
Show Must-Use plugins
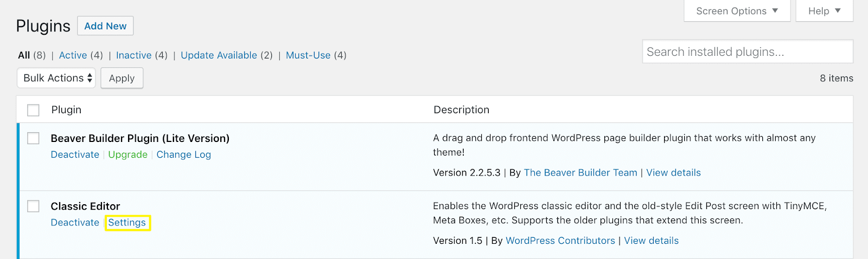(x=308, y=55)
